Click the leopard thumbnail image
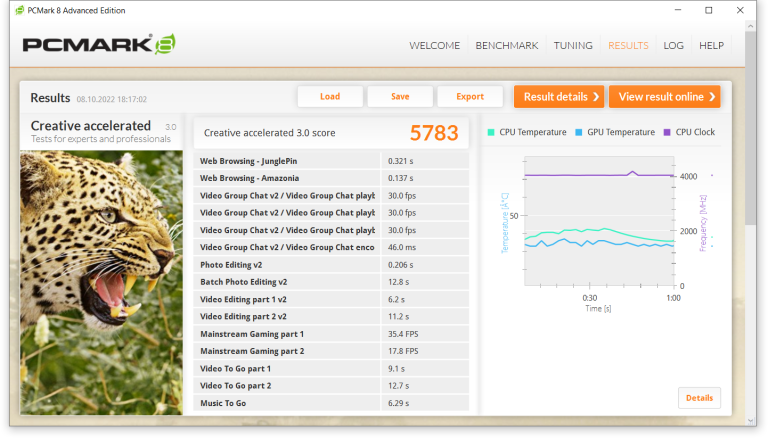The image size is (768, 438). click(x=104, y=280)
